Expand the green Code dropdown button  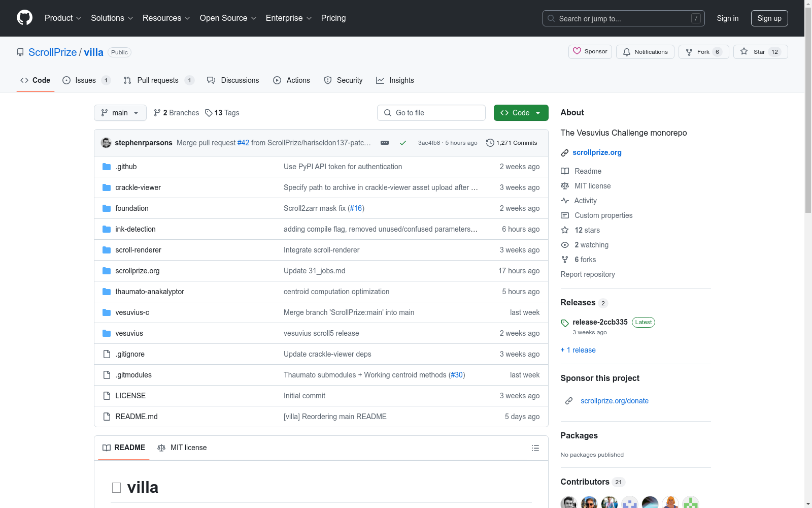[x=521, y=113]
